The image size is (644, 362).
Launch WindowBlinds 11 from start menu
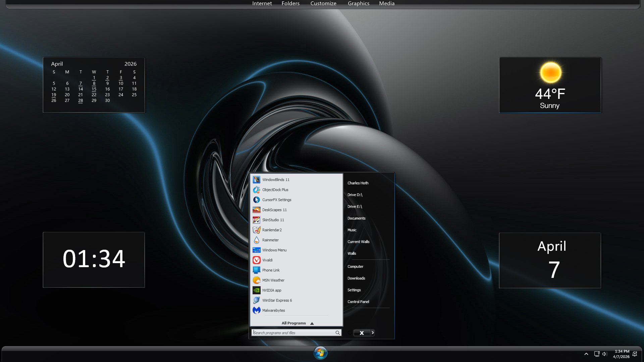275,180
